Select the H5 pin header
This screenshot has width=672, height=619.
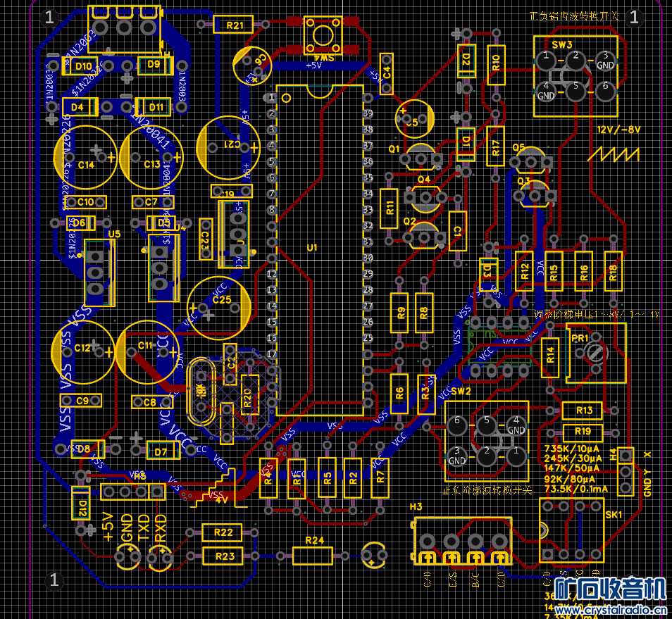133,492
